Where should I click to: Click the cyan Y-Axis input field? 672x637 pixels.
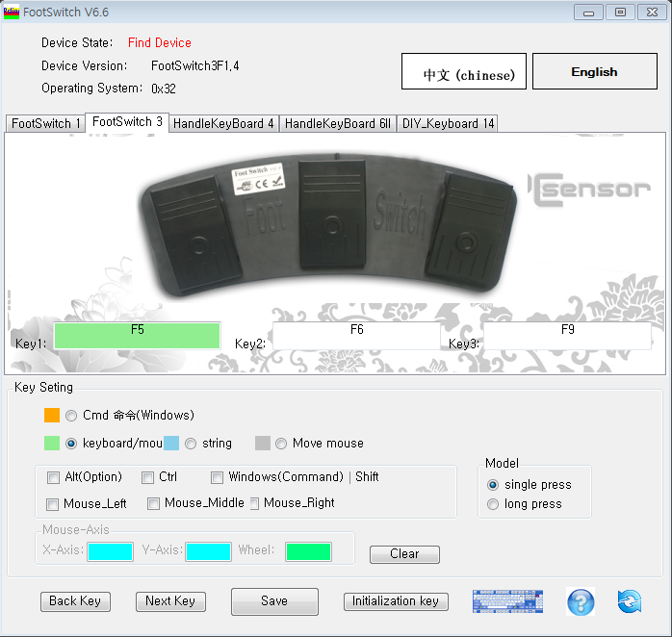[x=209, y=551]
